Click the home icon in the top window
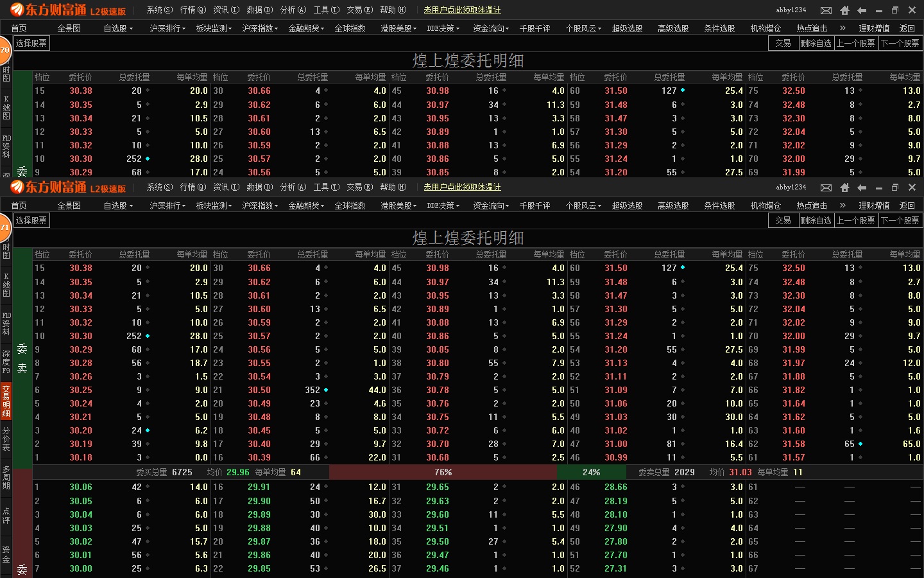Image resolution: width=924 pixels, height=578 pixels. click(x=844, y=10)
